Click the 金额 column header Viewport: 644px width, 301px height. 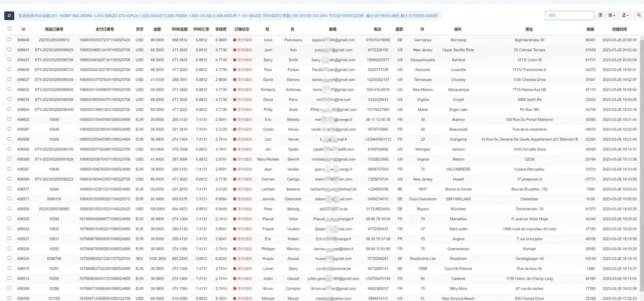[x=157, y=29]
